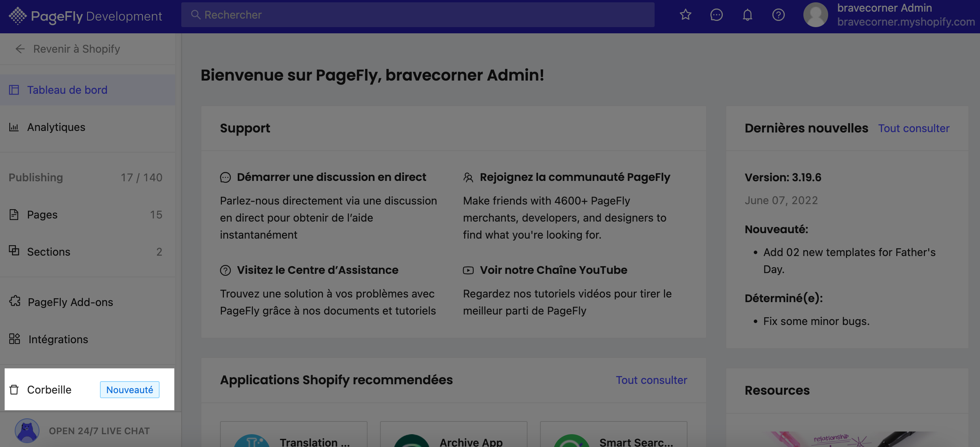Viewport: 980px width, 447px height.
Task: Click Version: 3.19.6 heading
Action: 783,177
